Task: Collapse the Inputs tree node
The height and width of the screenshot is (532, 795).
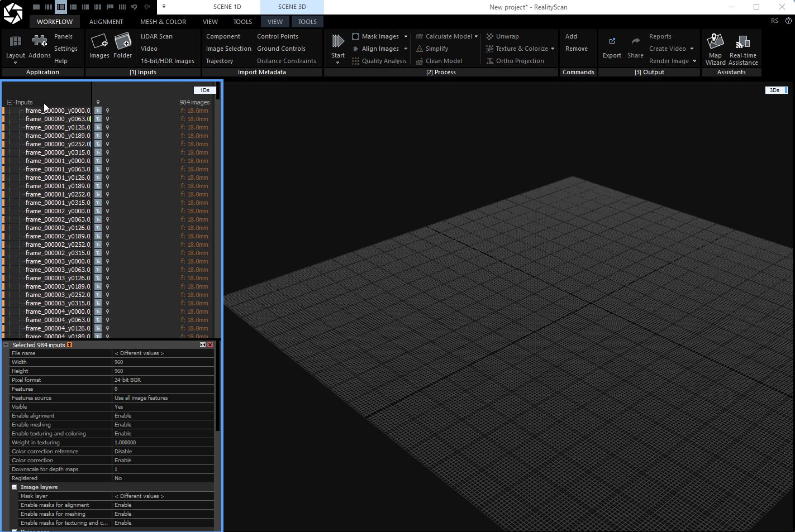Action: pyautogui.click(x=9, y=102)
